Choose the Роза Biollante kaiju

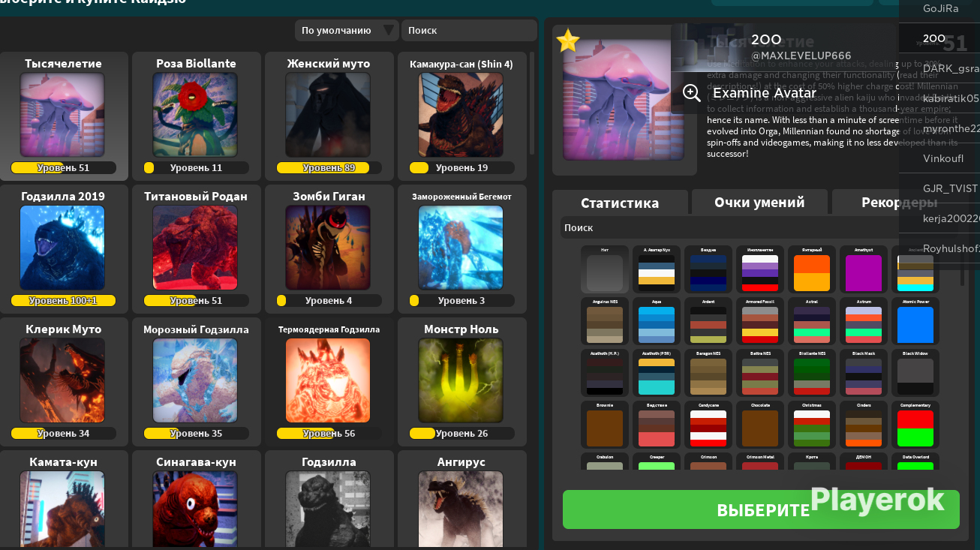click(196, 116)
